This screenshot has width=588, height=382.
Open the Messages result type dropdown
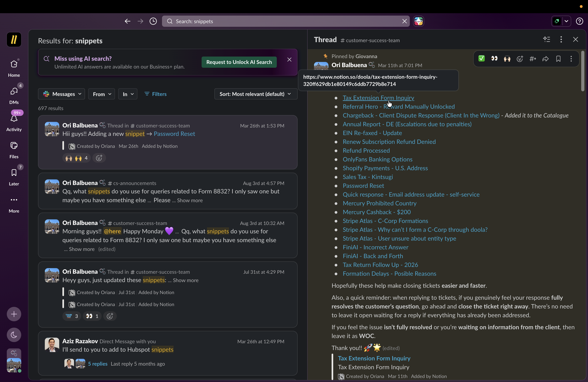[62, 94]
